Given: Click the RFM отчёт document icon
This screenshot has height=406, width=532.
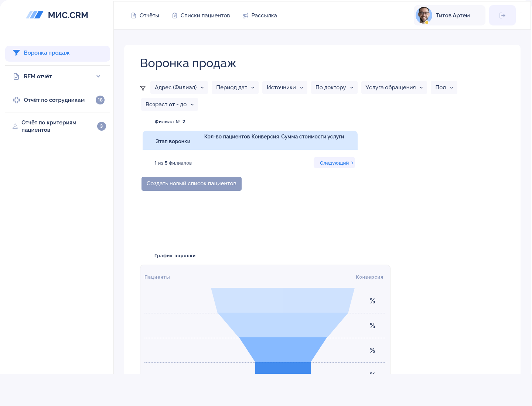Looking at the screenshot, I should point(16,76).
